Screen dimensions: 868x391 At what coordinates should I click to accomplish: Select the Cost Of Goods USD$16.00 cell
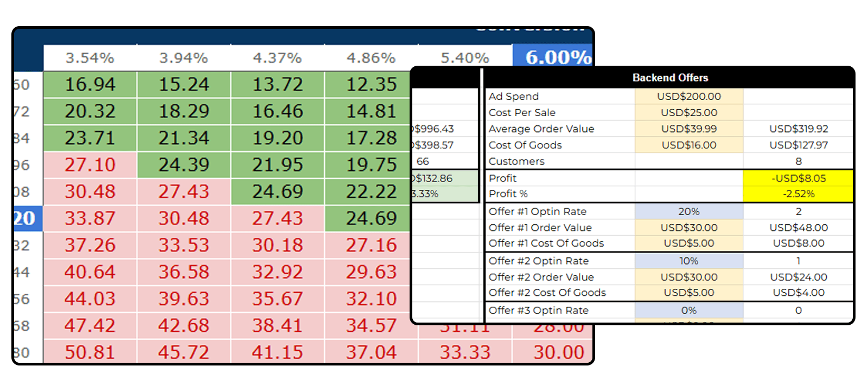689,145
